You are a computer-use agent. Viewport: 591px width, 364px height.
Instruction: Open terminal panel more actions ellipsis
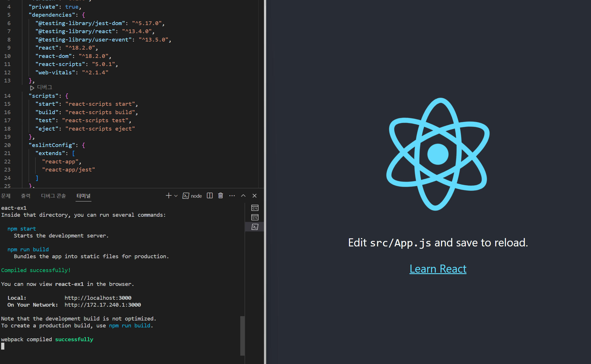[232, 196]
